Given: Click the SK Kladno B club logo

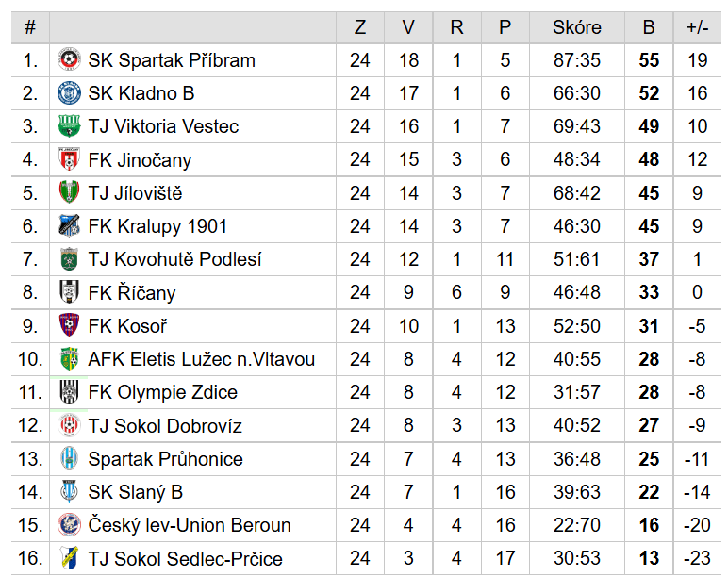Looking at the screenshot, I should point(69,92).
